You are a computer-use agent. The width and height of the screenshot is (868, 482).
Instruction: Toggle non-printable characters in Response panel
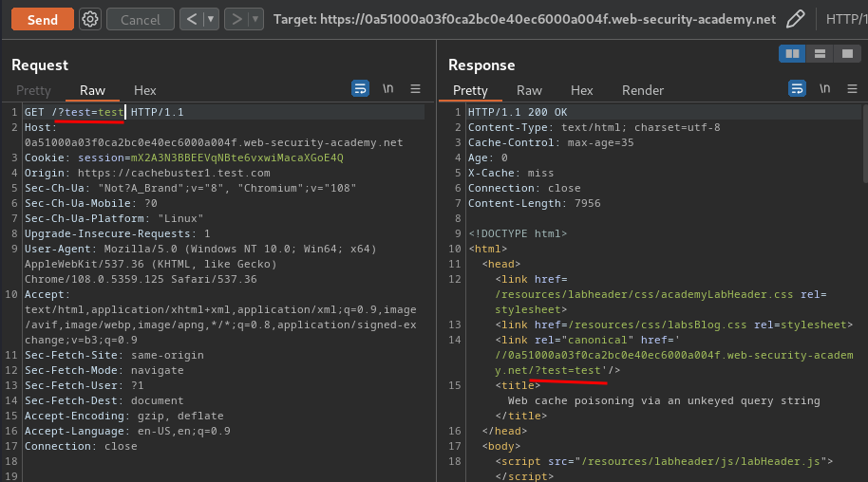point(825,88)
